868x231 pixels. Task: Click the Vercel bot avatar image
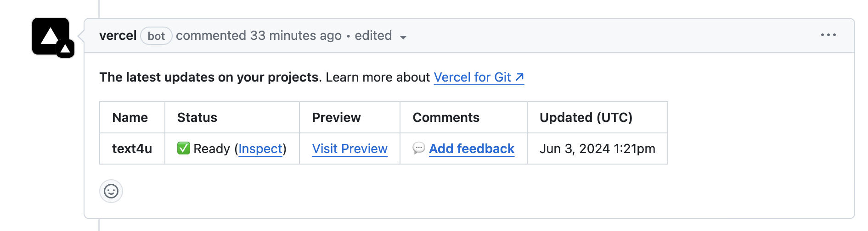(51, 36)
